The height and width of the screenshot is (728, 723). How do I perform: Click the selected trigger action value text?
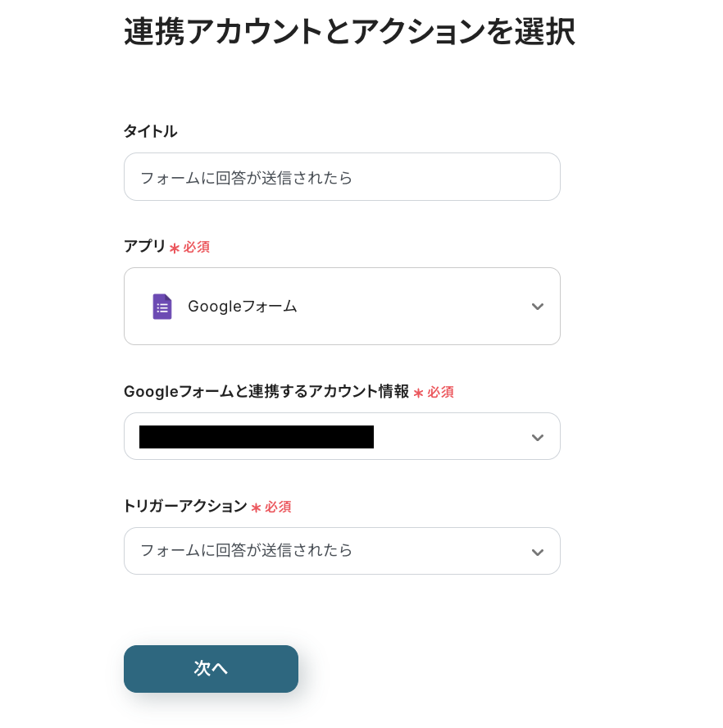pos(247,551)
